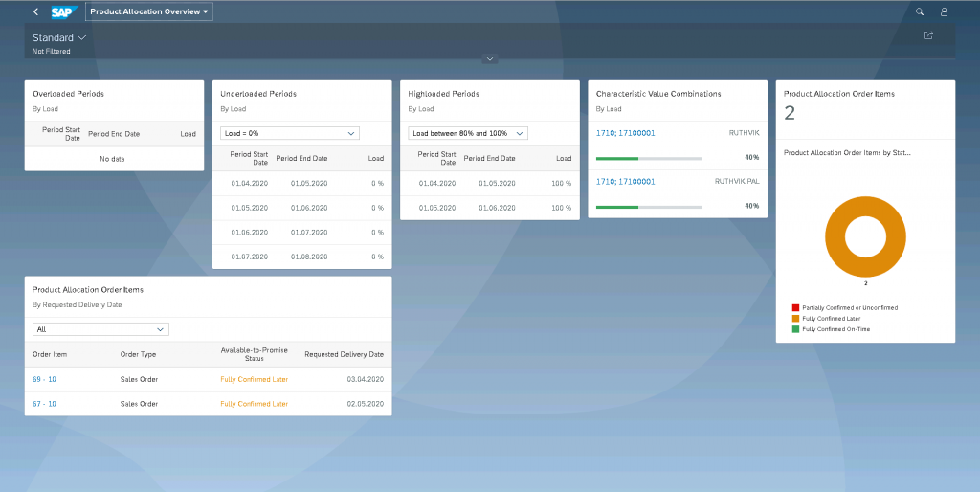The width and height of the screenshot is (980, 492).
Task: Open the search icon in header
Action: tap(920, 11)
